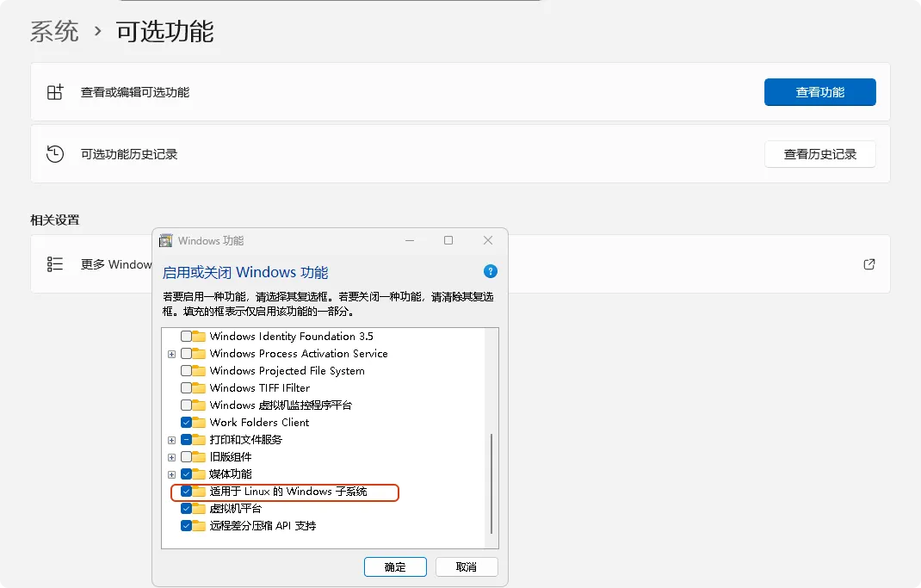The width and height of the screenshot is (921, 588).
Task: Close the Windows 功能 dialog
Action: click(x=488, y=241)
